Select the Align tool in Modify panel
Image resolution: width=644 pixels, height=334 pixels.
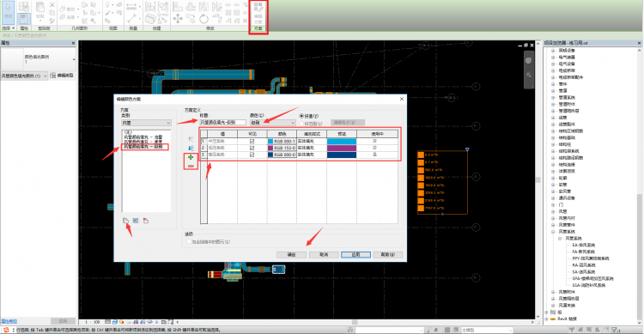pyautogui.click(x=178, y=6)
